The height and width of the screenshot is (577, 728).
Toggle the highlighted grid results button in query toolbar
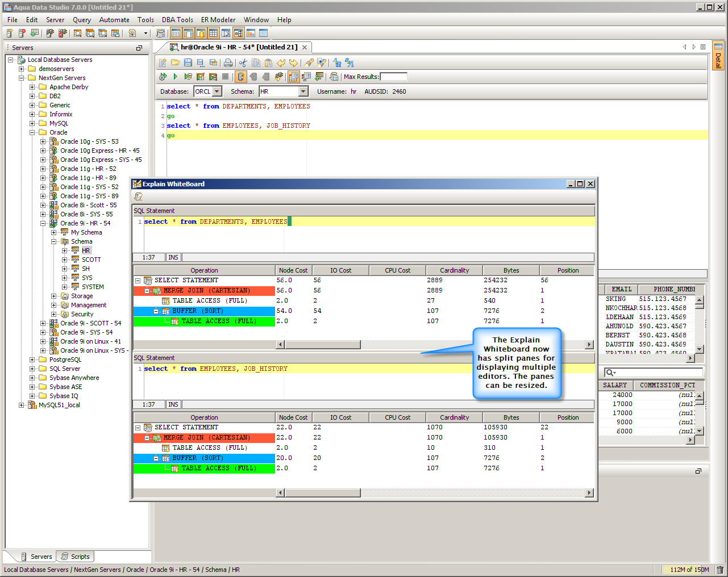(x=294, y=77)
